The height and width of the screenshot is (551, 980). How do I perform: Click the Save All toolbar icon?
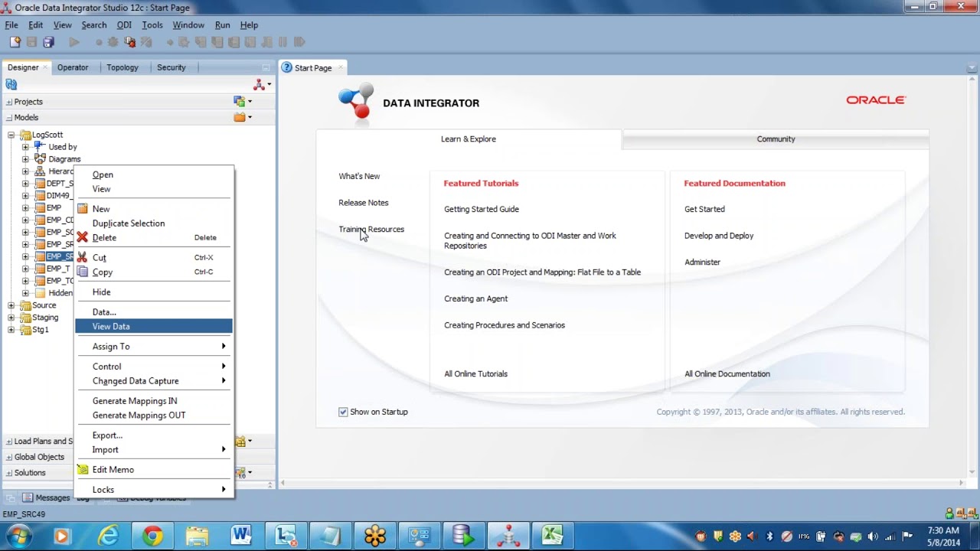(x=49, y=42)
